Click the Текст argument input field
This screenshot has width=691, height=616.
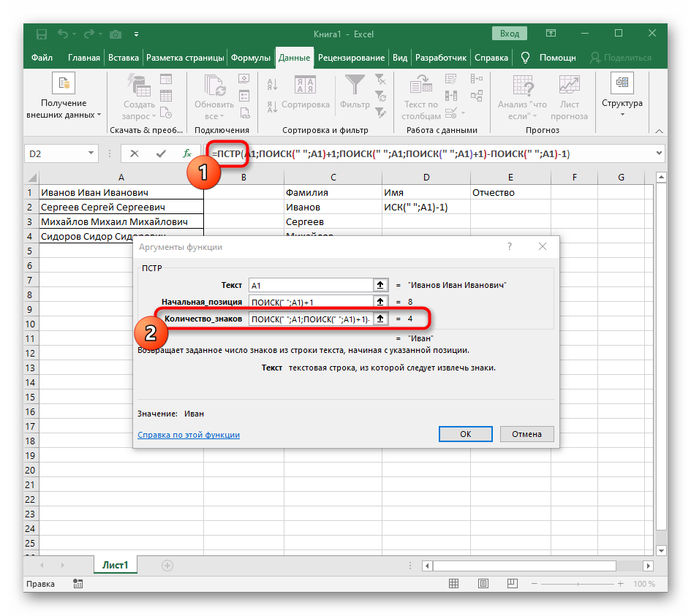311,285
